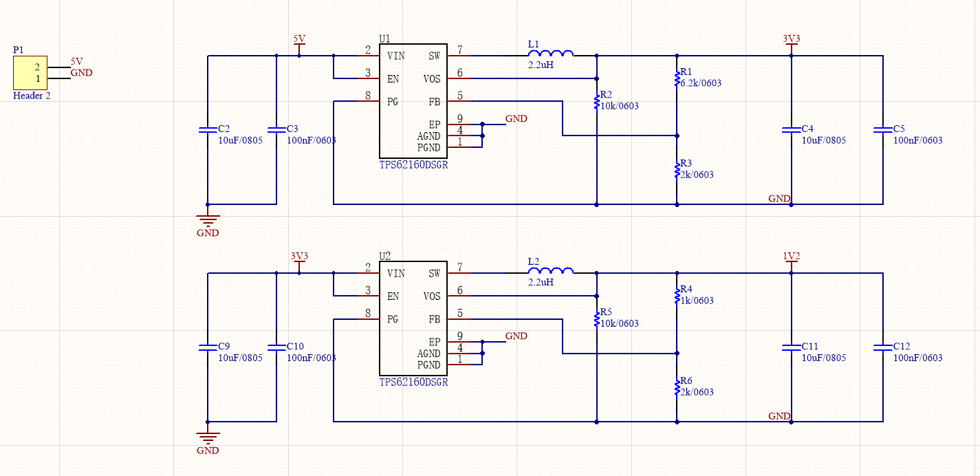Select capacitor C4 symbol
The image size is (980, 476).
pos(792,129)
